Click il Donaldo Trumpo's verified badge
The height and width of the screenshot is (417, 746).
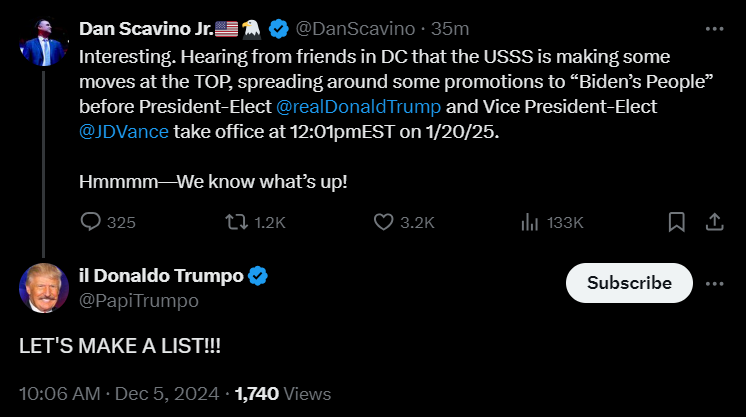point(258,277)
